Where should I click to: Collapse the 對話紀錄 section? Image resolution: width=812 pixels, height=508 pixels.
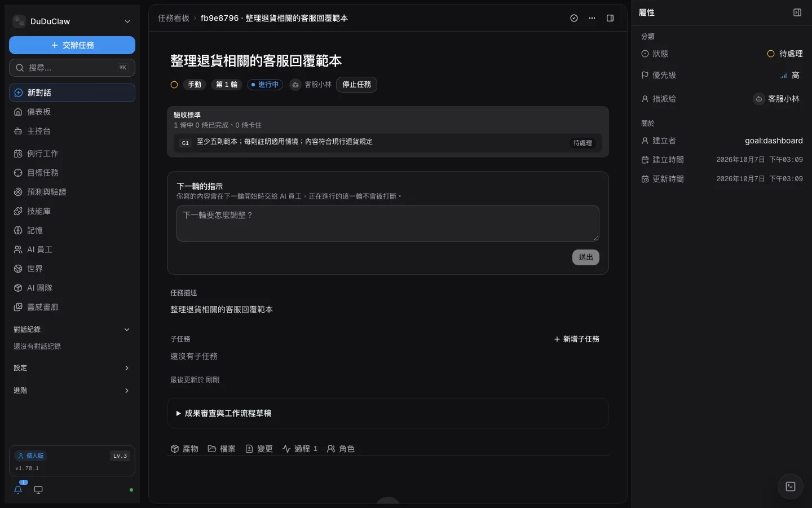[72, 330]
